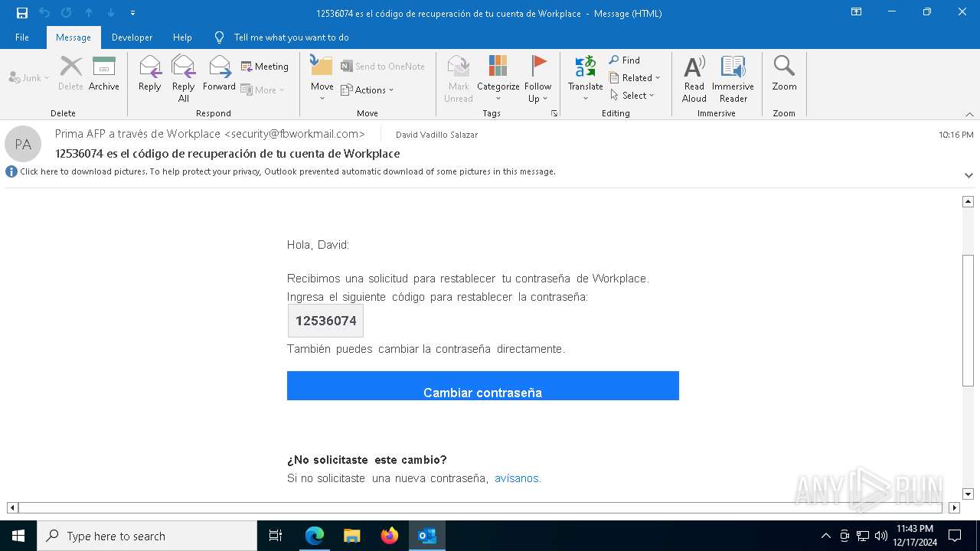Viewport: 980px width, 551px height.
Task: Open Zoom dialog
Action: (x=784, y=74)
